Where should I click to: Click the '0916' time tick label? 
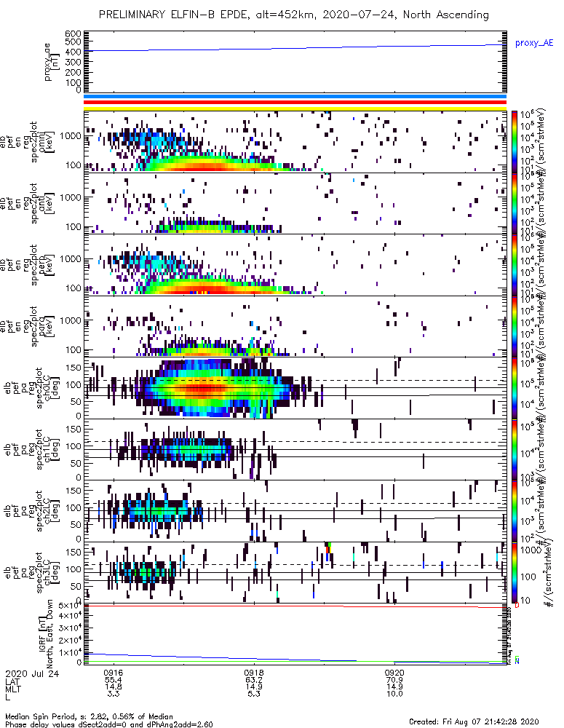tap(114, 672)
